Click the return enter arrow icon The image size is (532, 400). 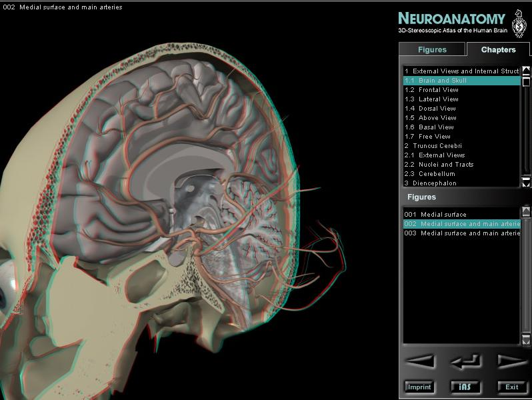(x=465, y=361)
